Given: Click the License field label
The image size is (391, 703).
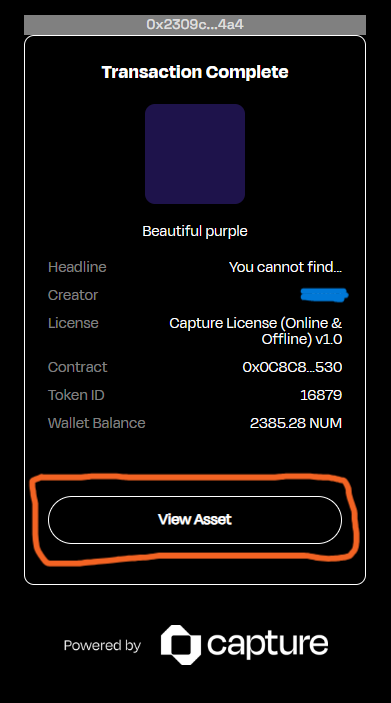Looking at the screenshot, I should click(x=73, y=323).
